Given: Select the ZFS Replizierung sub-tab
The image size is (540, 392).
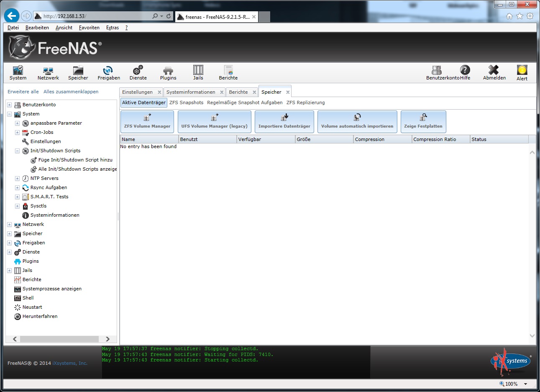Looking at the screenshot, I should (x=305, y=102).
